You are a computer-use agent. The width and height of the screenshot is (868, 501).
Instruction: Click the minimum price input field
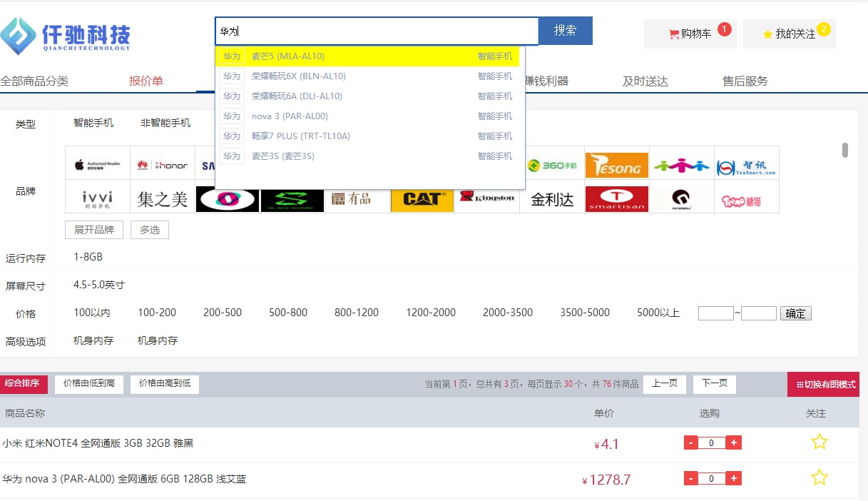716,313
